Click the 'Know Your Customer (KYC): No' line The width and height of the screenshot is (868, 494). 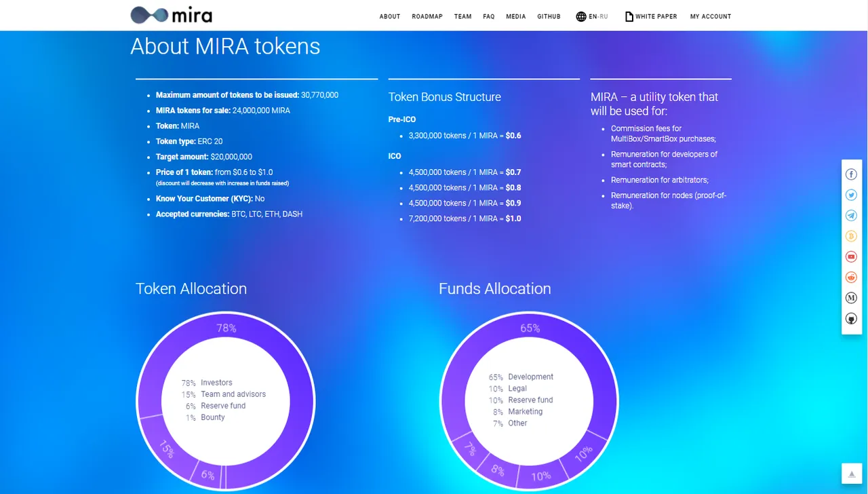(x=210, y=199)
